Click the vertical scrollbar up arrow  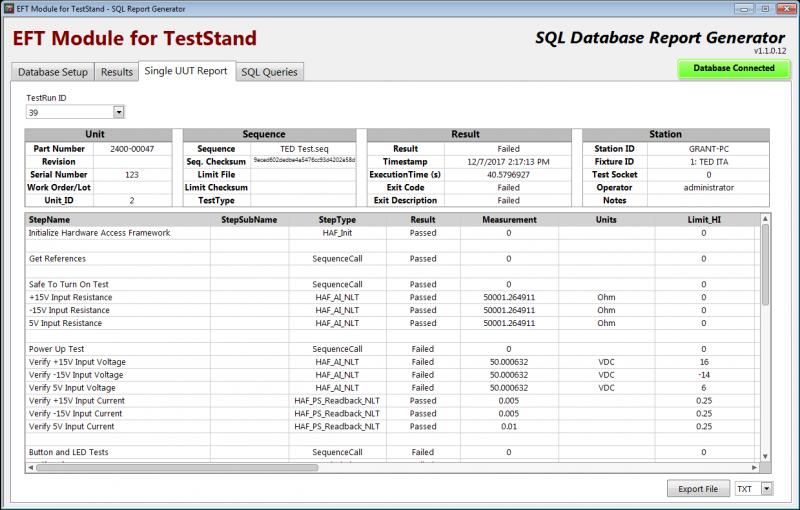[765, 218]
